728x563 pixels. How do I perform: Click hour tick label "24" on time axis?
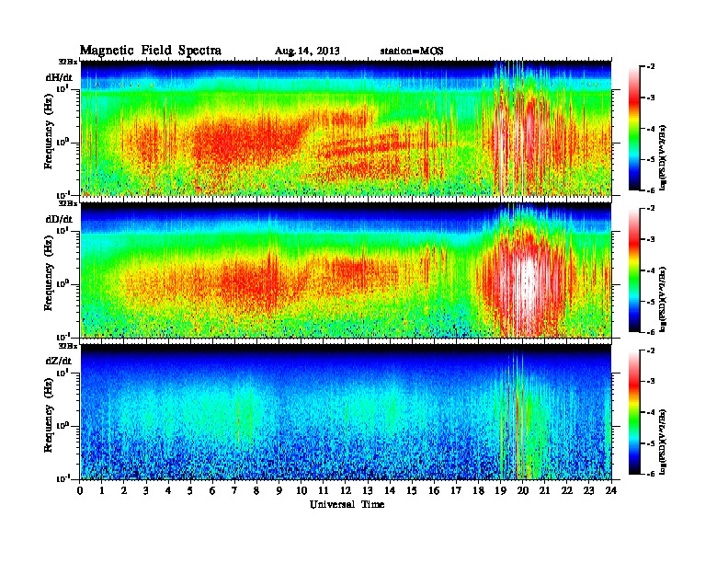click(611, 491)
